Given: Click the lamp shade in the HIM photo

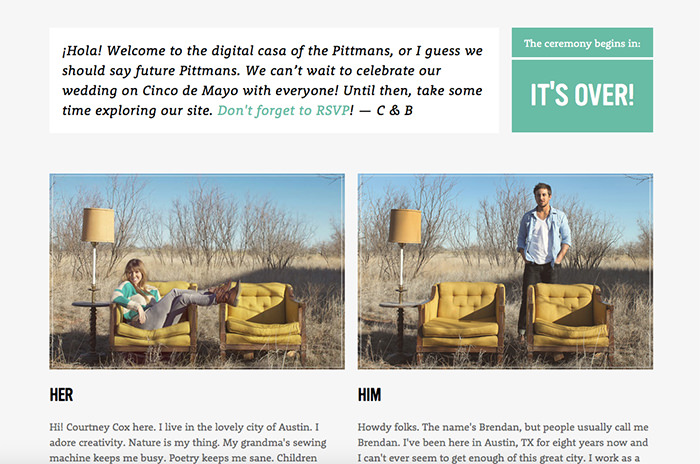Looking at the screenshot, I should (405, 226).
